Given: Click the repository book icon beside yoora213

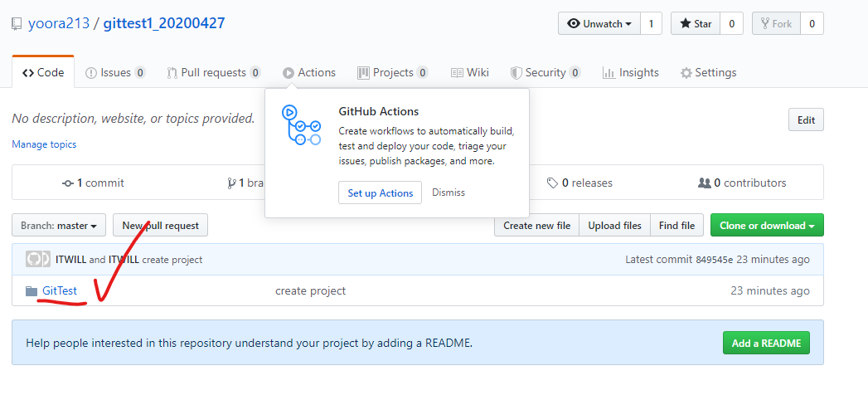Looking at the screenshot, I should (17, 24).
